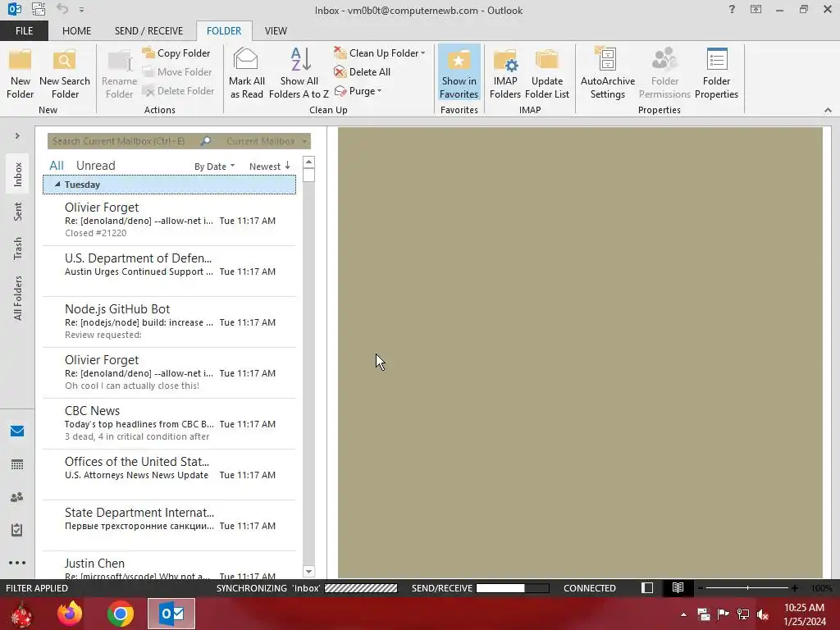Viewport: 840px width, 630px height.
Task: Reverse sort order with Newest toggle
Action: tap(269, 166)
